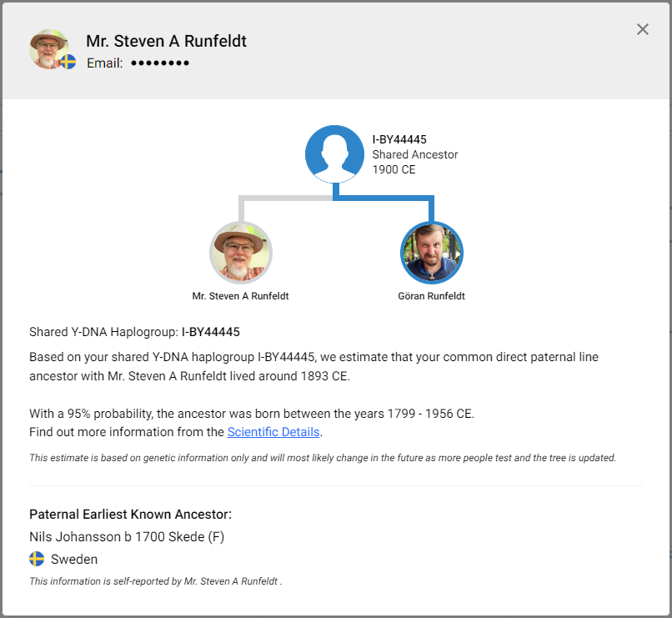
Task: Select Steven Runfeldt's tree node photo
Action: pyautogui.click(x=241, y=253)
